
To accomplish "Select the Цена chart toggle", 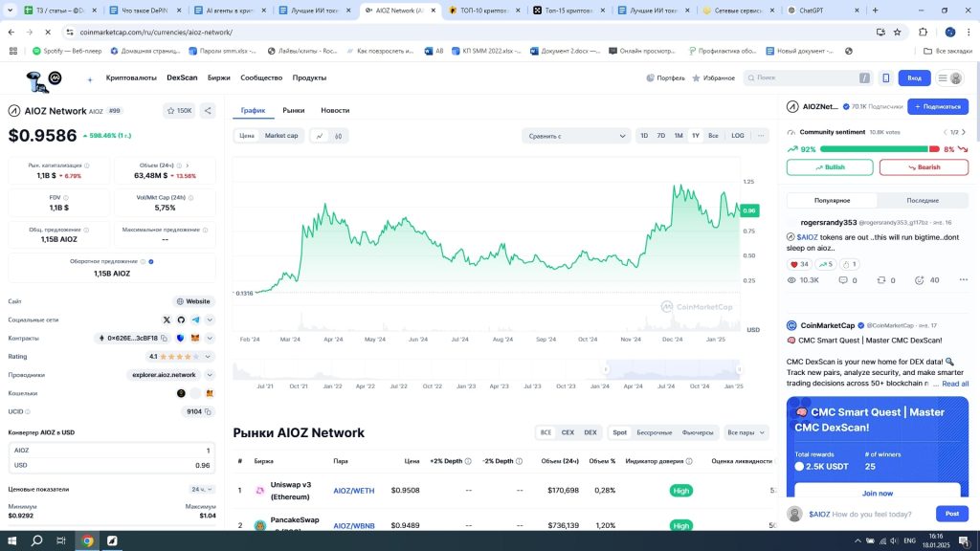I will [247, 136].
